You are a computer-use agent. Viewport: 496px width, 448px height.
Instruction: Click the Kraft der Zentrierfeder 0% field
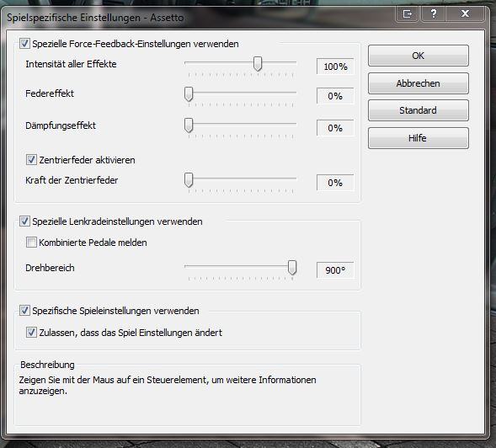[x=335, y=183]
